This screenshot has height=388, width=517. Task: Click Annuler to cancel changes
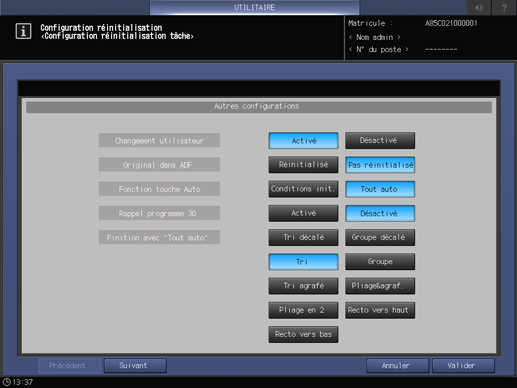pyautogui.click(x=397, y=366)
